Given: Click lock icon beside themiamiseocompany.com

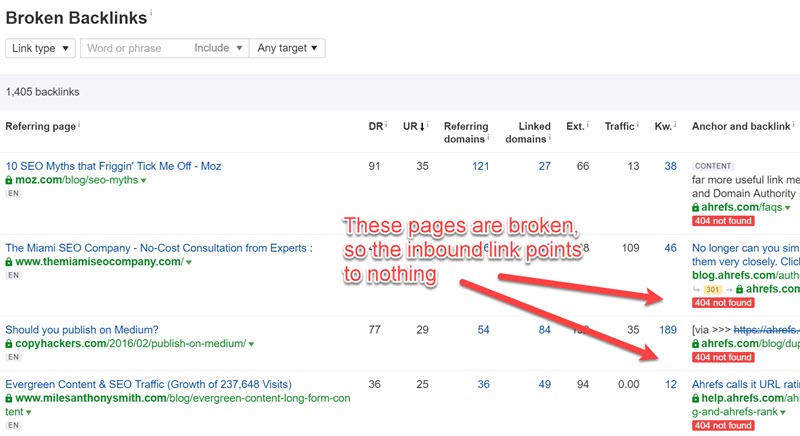Looking at the screenshot, I should point(9,262).
